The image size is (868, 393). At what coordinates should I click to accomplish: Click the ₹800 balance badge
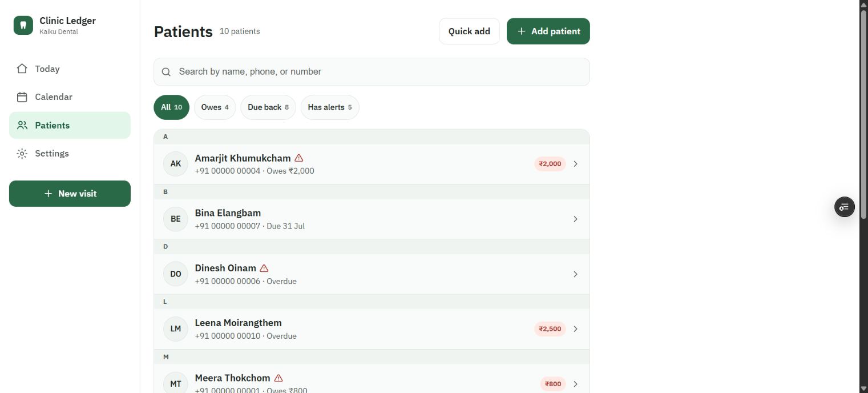[x=553, y=384]
